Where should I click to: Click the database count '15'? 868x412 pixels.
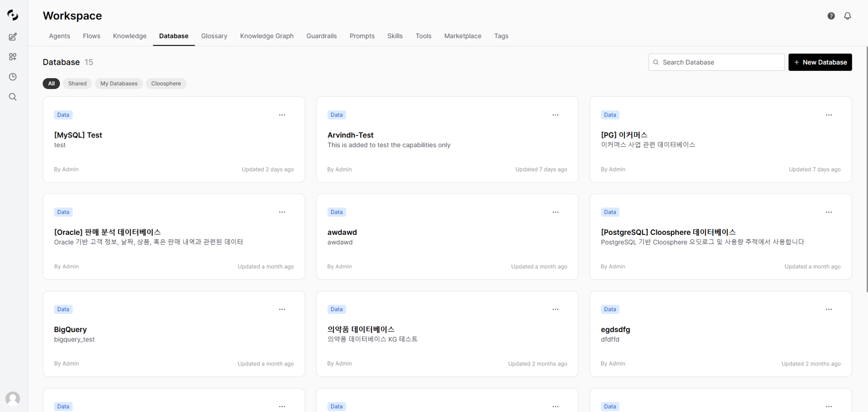pyautogui.click(x=89, y=62)
